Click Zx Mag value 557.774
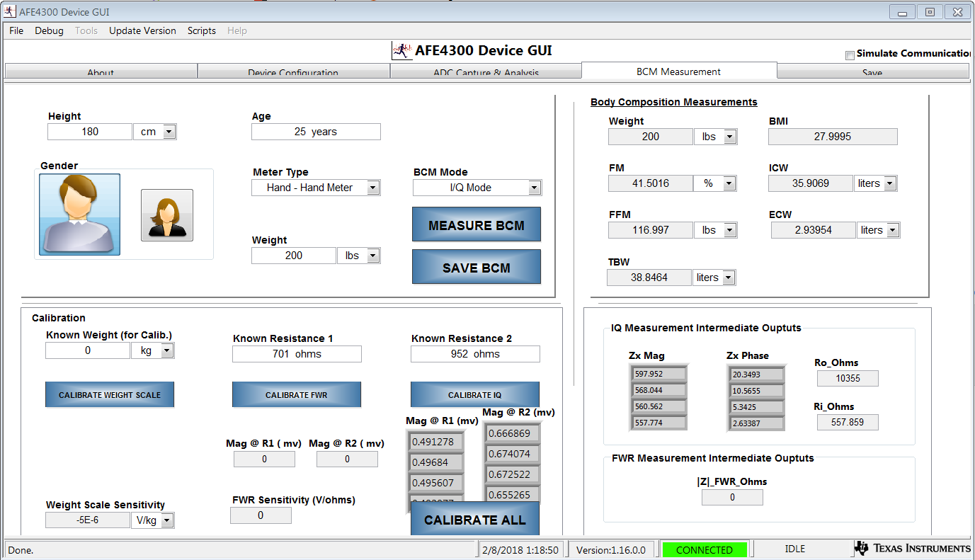Viewport: 975px width, 560px height. (x=658, y=423)
